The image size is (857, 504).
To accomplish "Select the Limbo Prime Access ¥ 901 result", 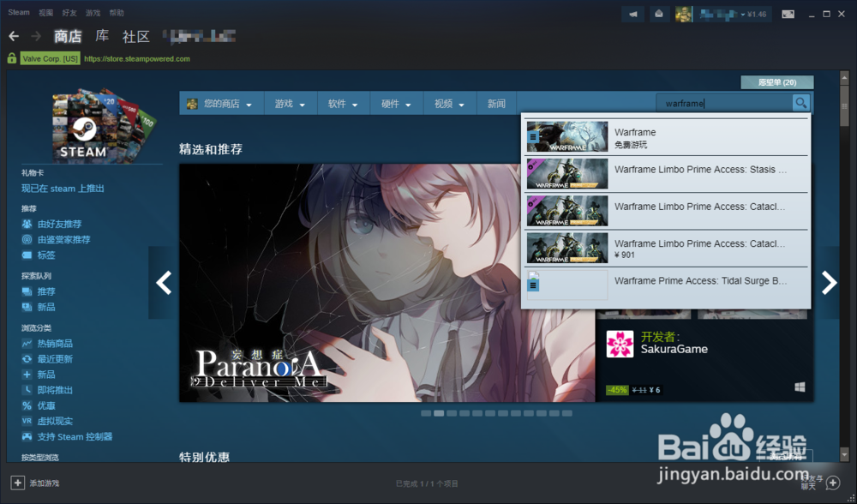I will pos(666,249).
